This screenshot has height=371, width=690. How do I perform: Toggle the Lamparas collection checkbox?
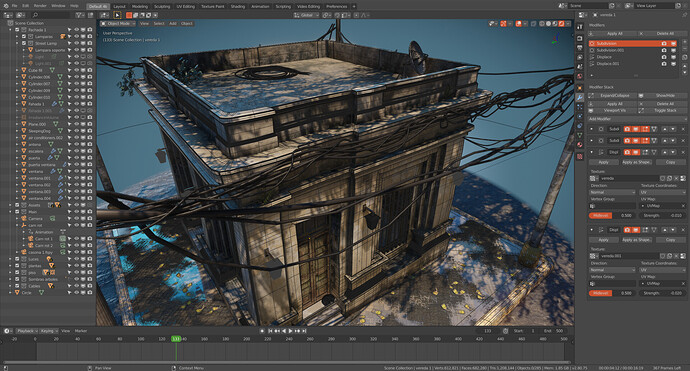pos(24,37)
